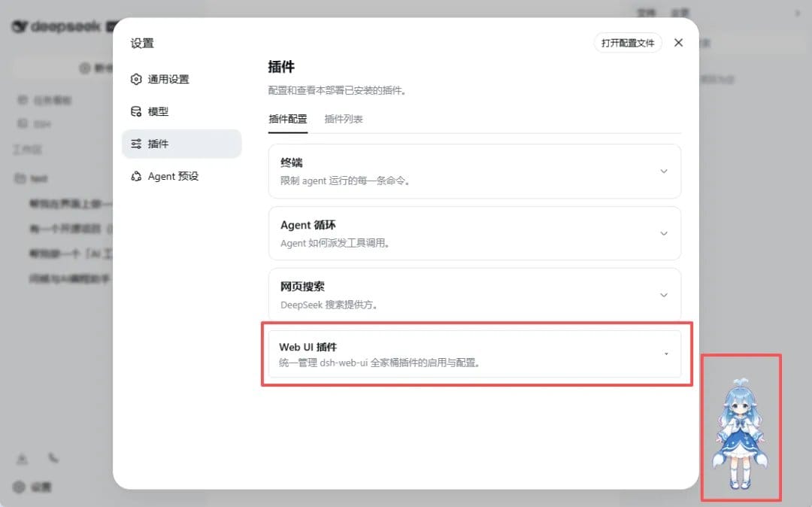Open Agent 预设 section
The width and height of the screenshot is (812, 507).
point(181,176)
